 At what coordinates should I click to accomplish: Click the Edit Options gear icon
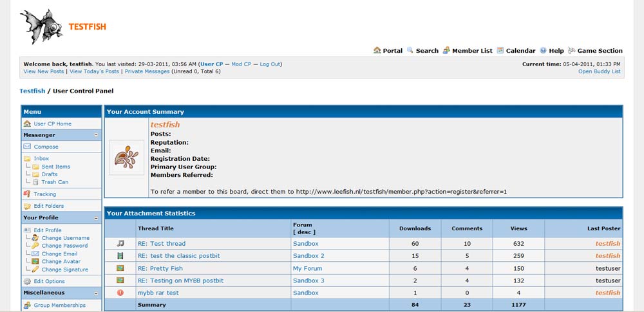tap(27, 281)
